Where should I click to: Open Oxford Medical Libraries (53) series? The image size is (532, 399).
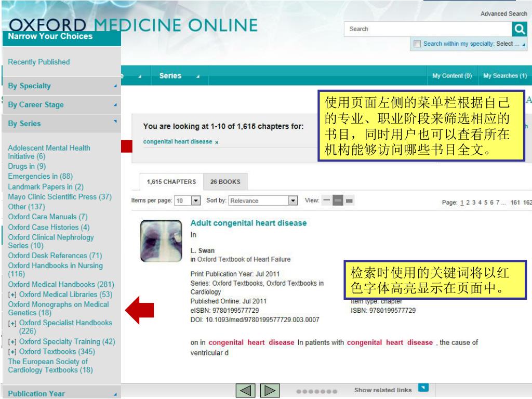(x=65, y=295)
